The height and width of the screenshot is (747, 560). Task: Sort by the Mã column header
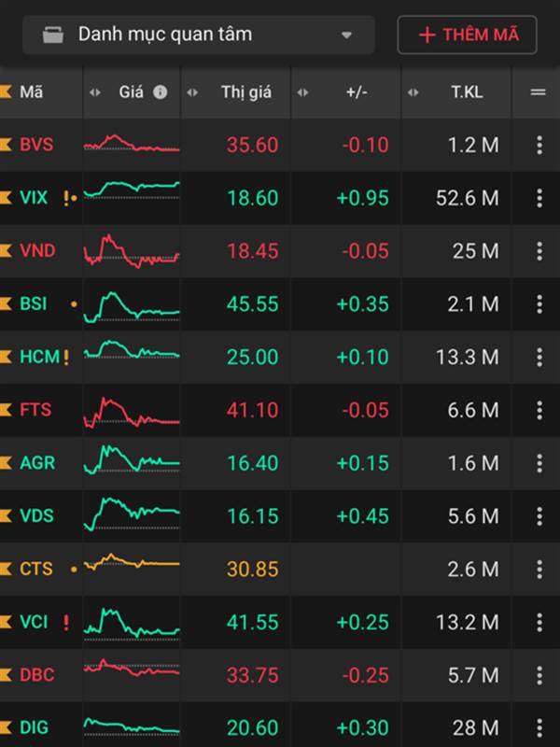pyautogui.click(x=32, y=92)
